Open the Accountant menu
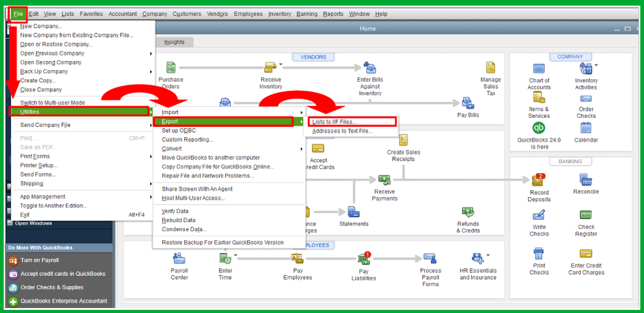 click(x=122, y=14)
